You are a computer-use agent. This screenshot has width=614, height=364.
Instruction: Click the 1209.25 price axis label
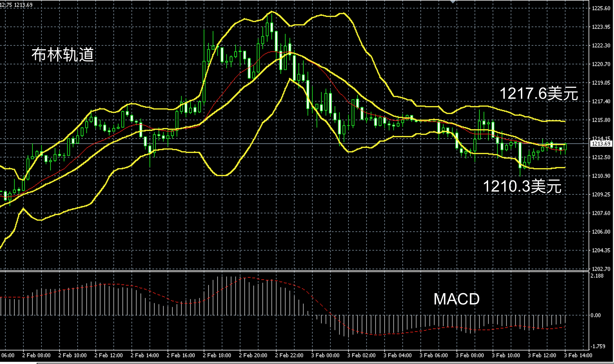point(601,194)
